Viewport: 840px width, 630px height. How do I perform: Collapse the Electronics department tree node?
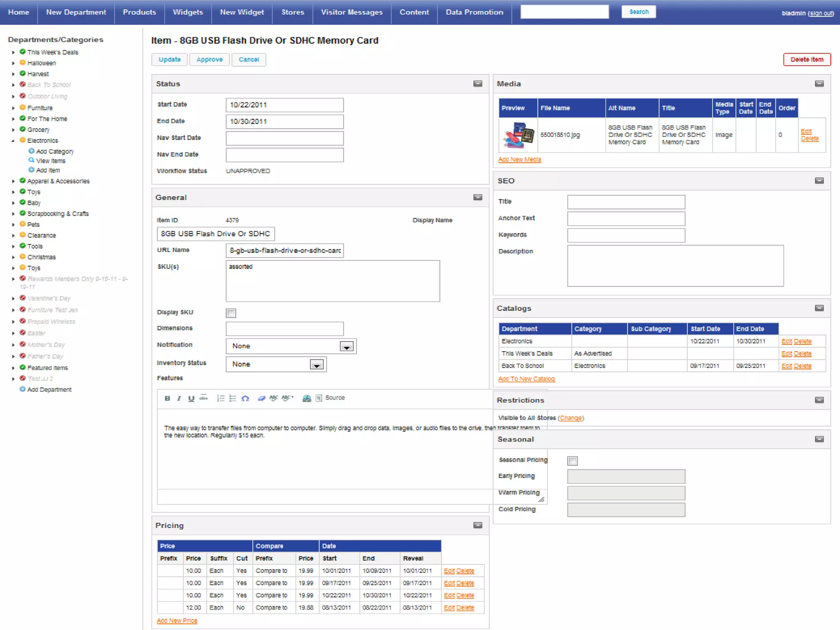coord(13,141)
